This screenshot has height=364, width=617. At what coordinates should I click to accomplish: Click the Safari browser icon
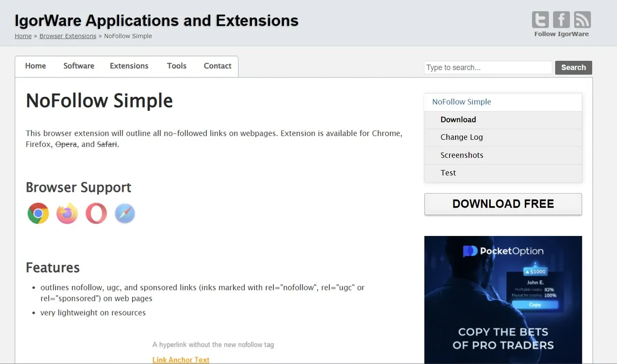pyautogui.click(x=125, y=213)
